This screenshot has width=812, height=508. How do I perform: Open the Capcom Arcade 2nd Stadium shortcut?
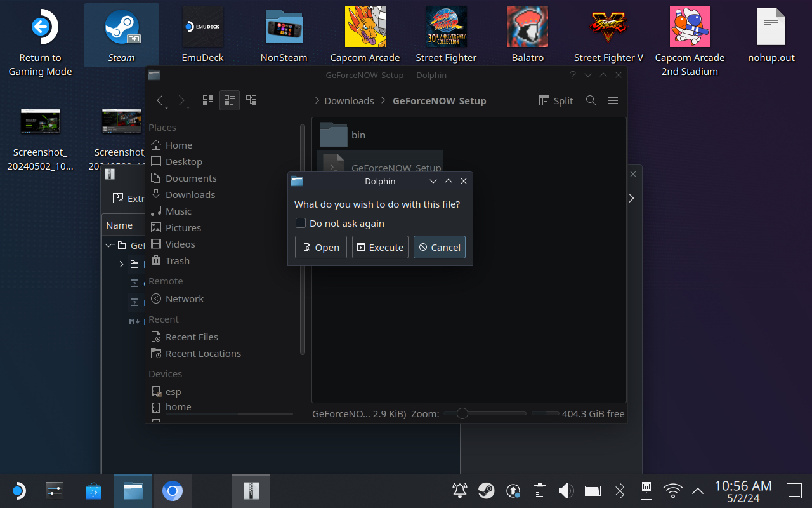(x=690, y=42)
